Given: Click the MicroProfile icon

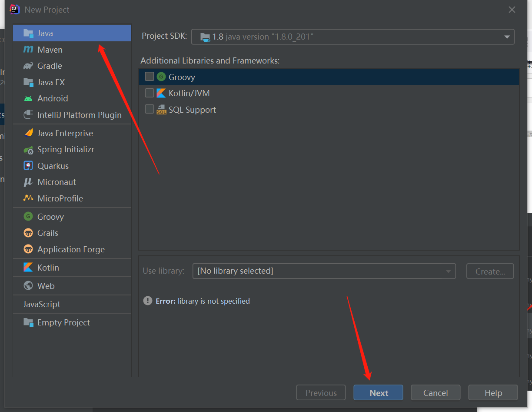Looking at the screenshot, I should pyautogui.click(x=28, y=198).
